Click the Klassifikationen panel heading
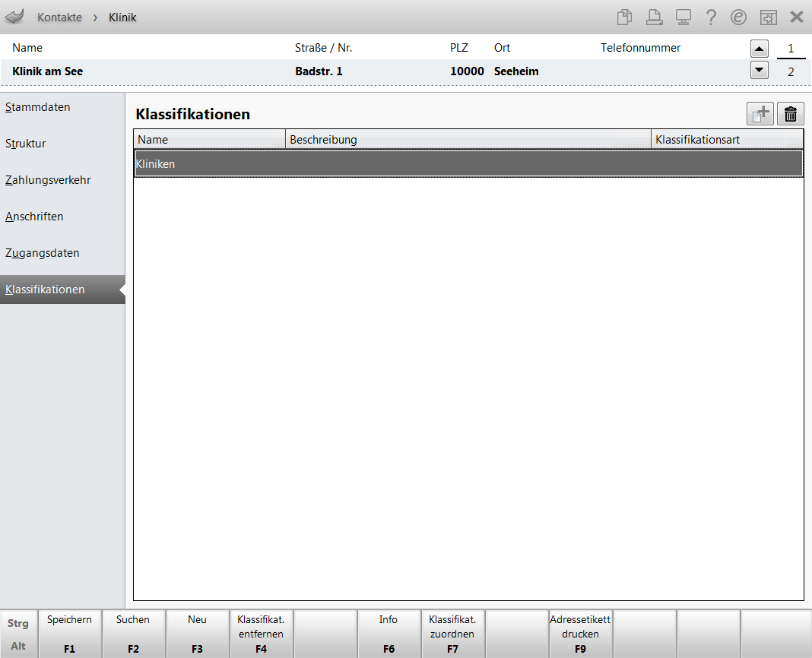Screen dimensions: 812x658 [192, 114]
